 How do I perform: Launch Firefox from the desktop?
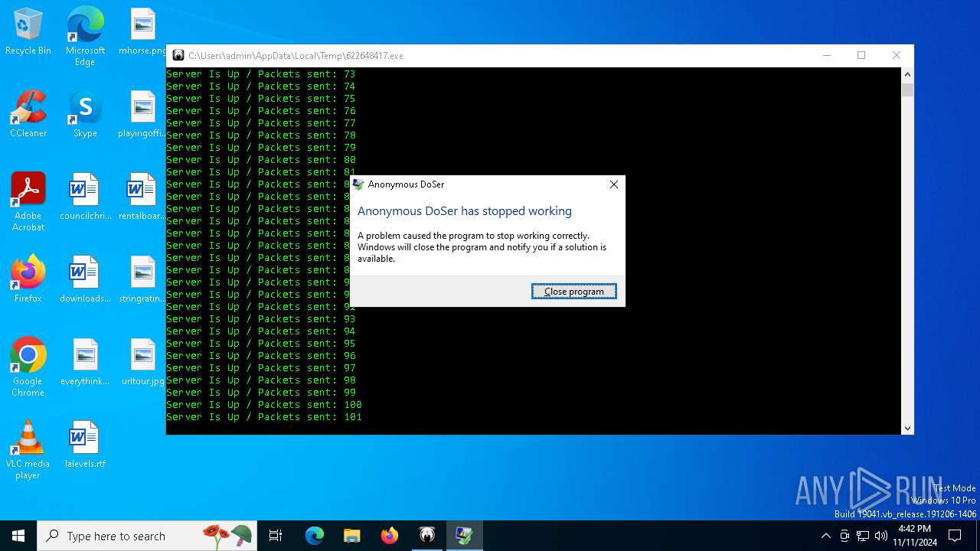[x=28, y=280]
